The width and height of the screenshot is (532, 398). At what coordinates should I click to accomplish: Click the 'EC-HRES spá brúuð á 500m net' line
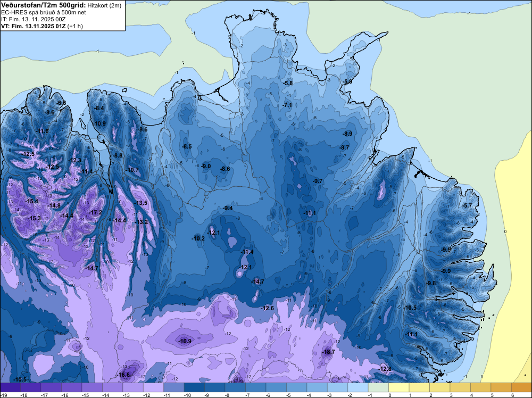[x=44, y=12]
